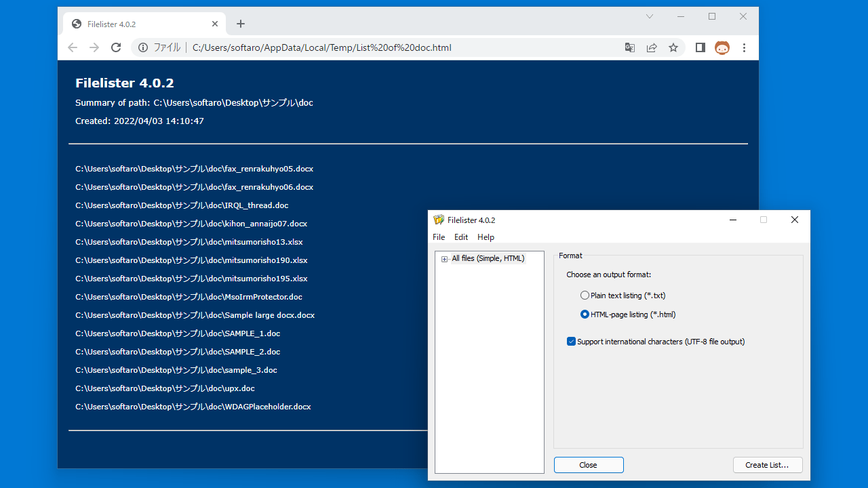Open the File menu in Filelister
Image resolution: width=868 pixels, height=488 pixels.
[x=439, y=237]
